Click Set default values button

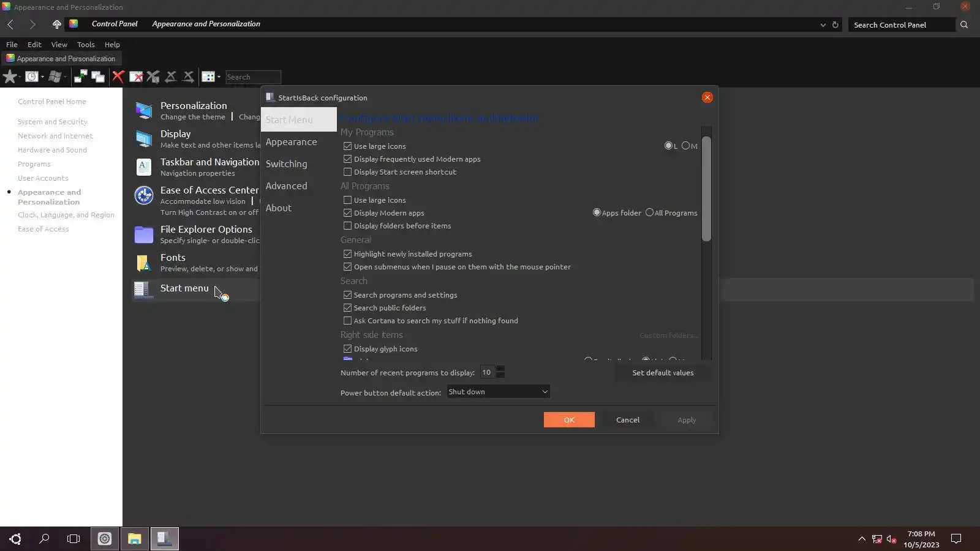pos(663,373)
